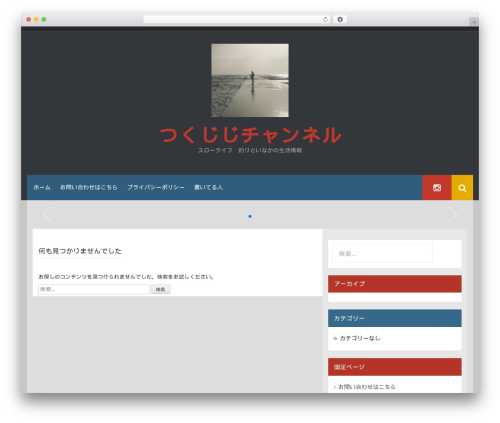Screen dimensions: 500x423
Task: Click the yellow minimize window button
Action: pos(36,20)
